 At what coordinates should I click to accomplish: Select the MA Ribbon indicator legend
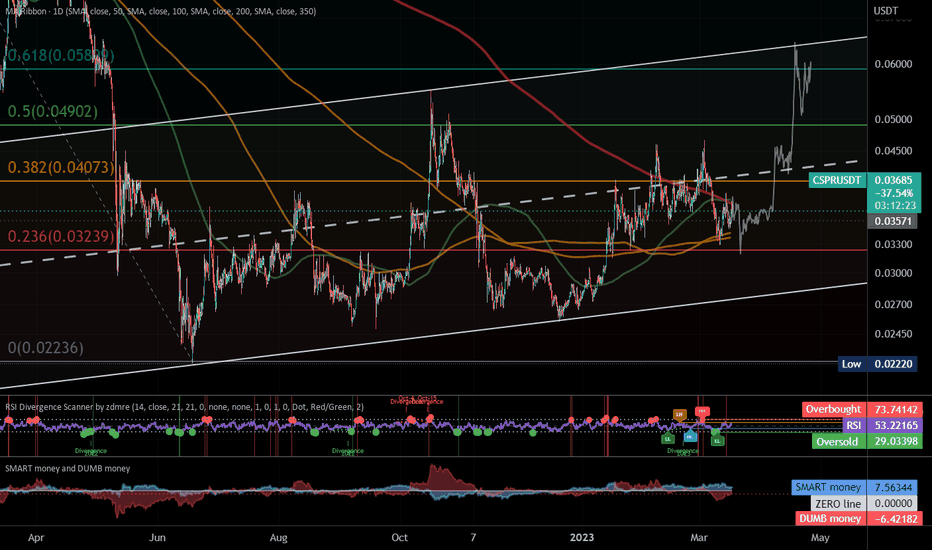[x=160, y=11]
